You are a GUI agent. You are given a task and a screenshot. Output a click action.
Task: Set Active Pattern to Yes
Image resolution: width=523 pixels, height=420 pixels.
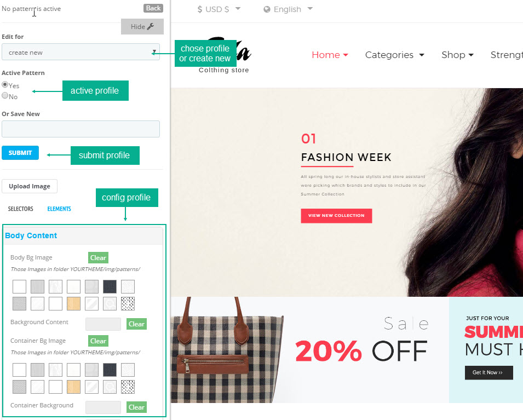pyautogui.click(x=5, y=85)
